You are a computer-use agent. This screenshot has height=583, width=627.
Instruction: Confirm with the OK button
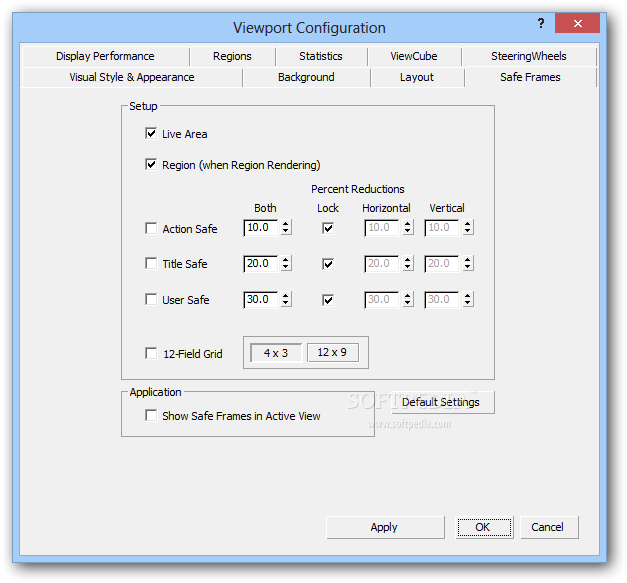(x=484, y=527)
